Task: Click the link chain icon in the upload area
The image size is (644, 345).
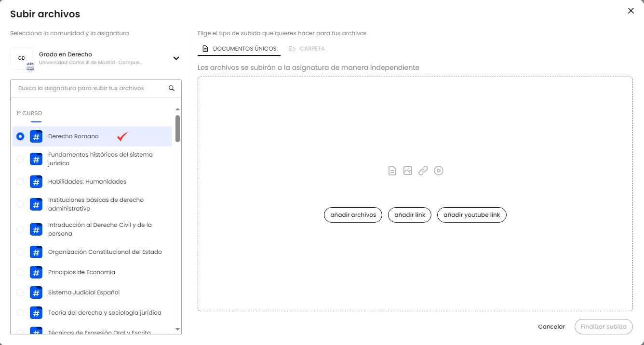Action: pyautogui.click(x=423, y=171)
